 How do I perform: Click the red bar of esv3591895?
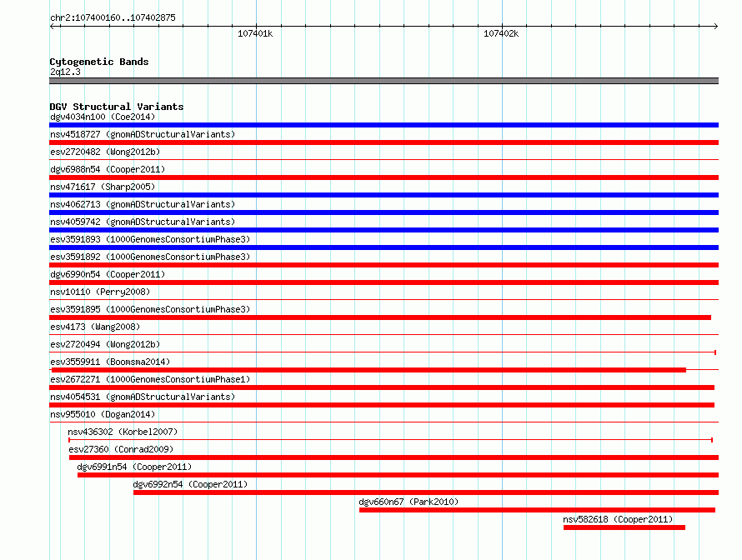(x=380, y=317)
